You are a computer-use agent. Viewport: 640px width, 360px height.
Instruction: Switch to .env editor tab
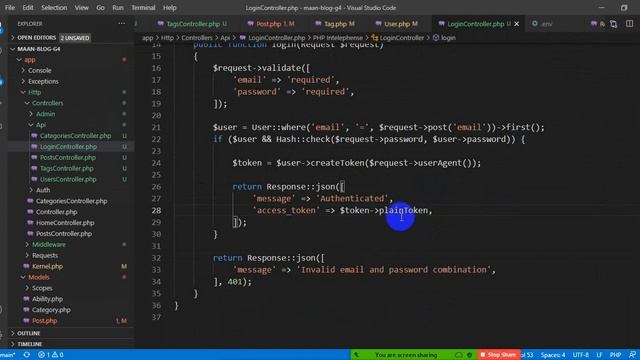543,24
